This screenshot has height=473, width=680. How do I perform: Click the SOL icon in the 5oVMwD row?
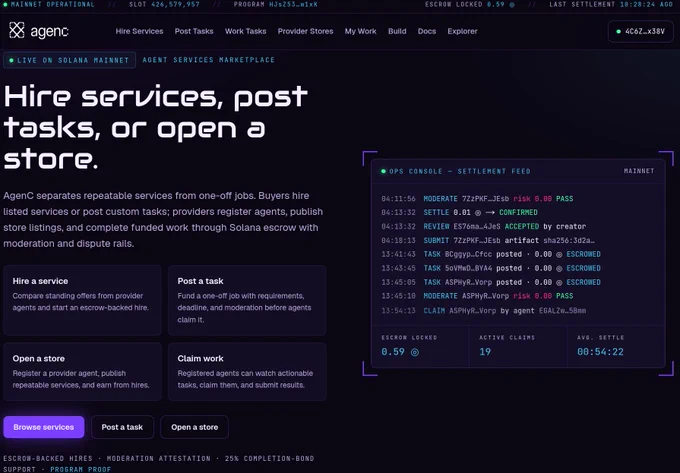coord(559,268)
